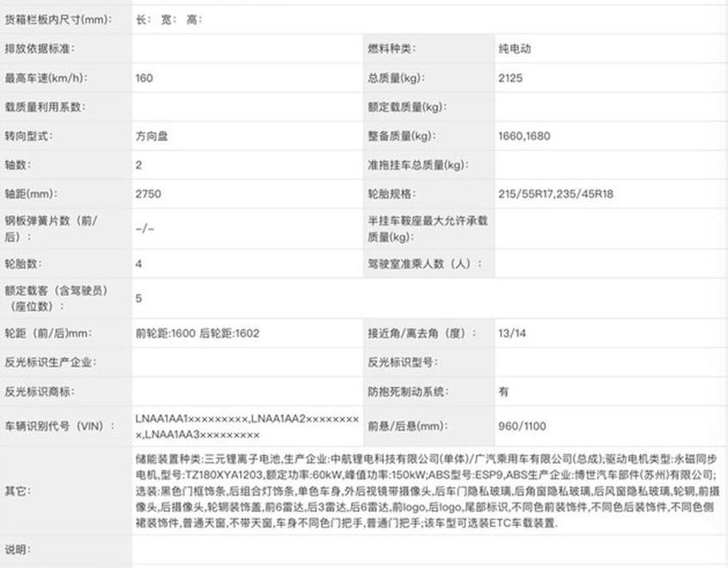This screenshot has height=568, width=728.
Task: Click the 说明 row label
Action: 17,549
